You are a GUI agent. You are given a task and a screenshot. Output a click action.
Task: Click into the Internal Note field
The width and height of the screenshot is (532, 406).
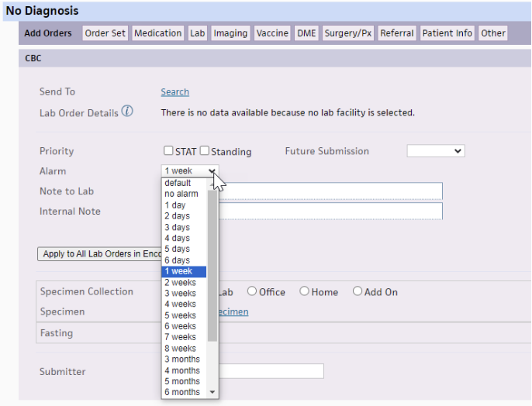pos(331,211)
